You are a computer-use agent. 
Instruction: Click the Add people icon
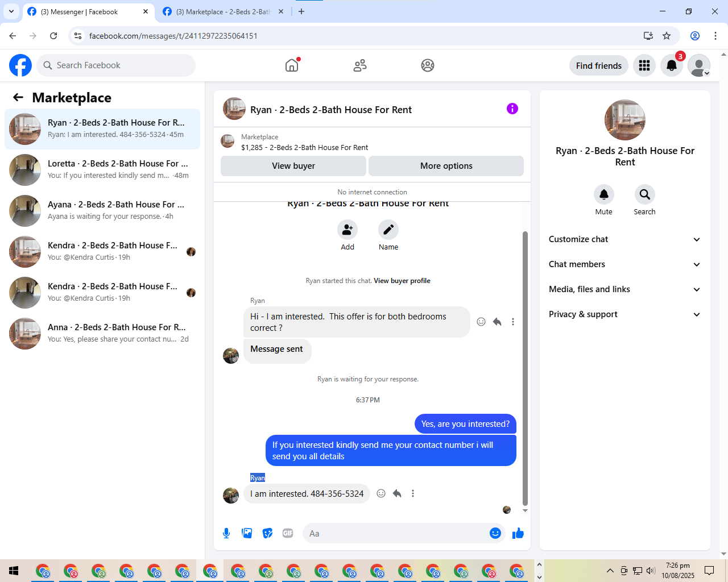pos(348,230)
